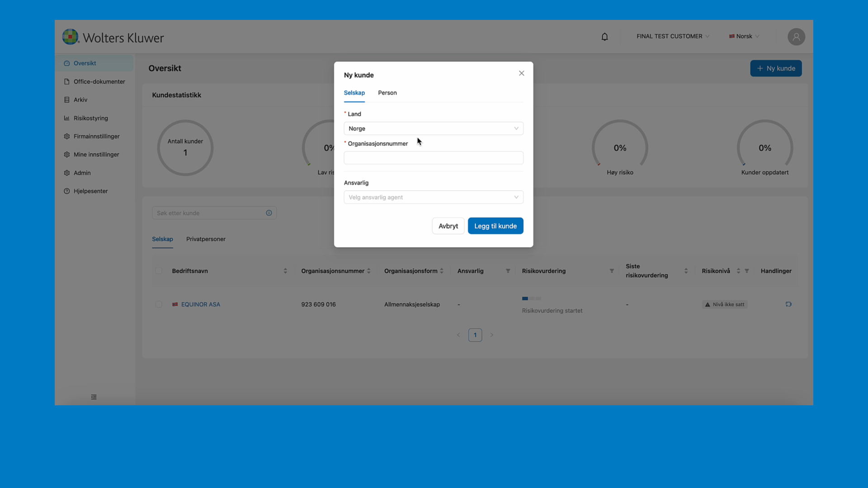Open the user profile avatar
868x488 pixels.
point(796,37)
